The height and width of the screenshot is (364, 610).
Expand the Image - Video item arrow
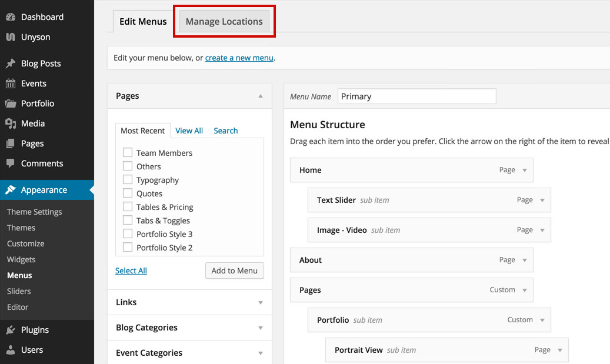click(x=542, y=231)
